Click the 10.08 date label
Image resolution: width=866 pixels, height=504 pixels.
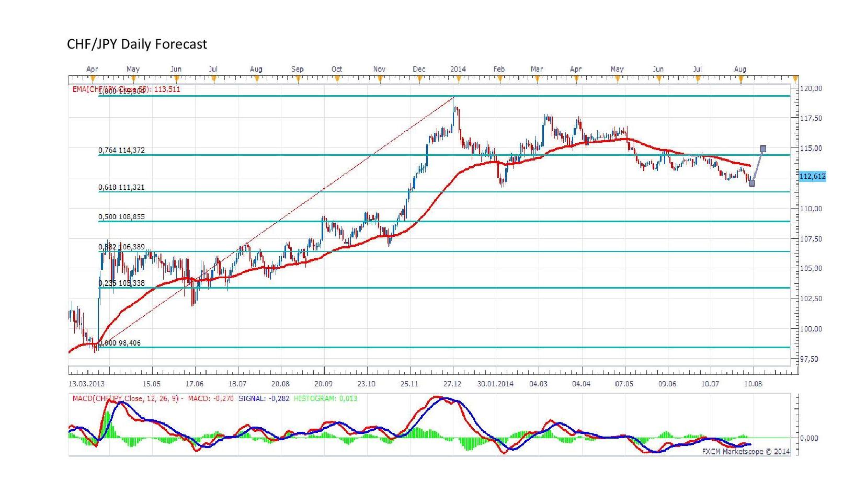coord(753,384)
